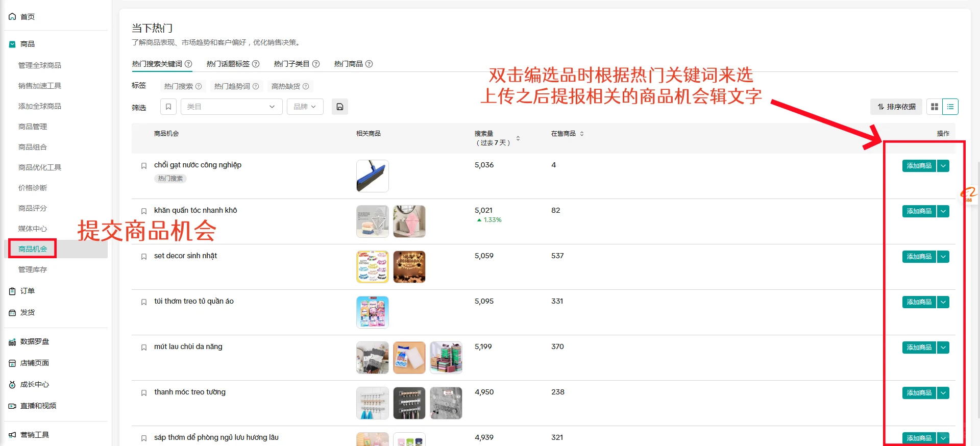The width and height of the screenshot is (980, 446).
Task: Click help icon next to 热门搜索关键词
Action: pyautogui.click(x=188, y=64)
